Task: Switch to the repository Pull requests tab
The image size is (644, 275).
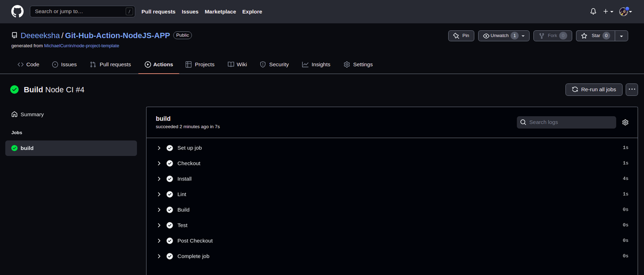Action: coord(111,64)
